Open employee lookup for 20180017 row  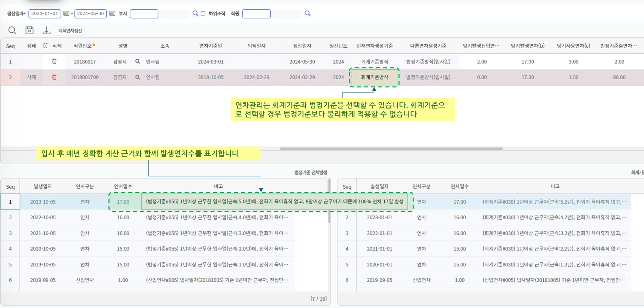(138, 61)
